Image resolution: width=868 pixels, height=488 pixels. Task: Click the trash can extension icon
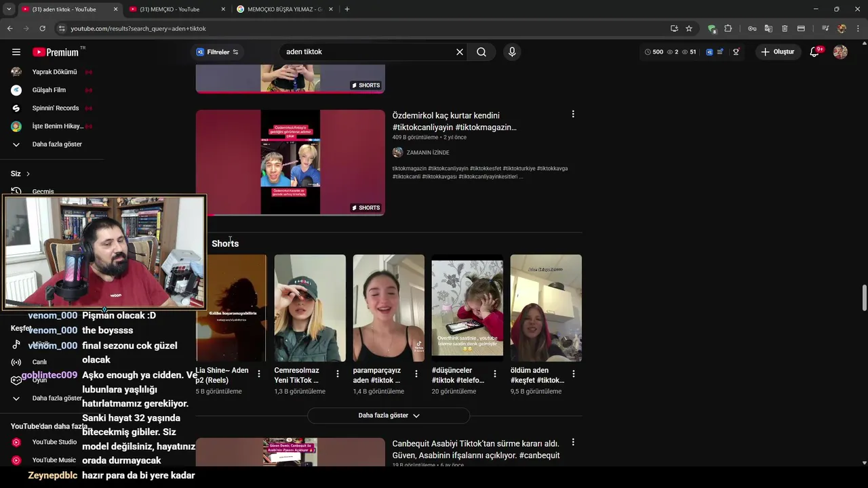[x=785, y=28]
